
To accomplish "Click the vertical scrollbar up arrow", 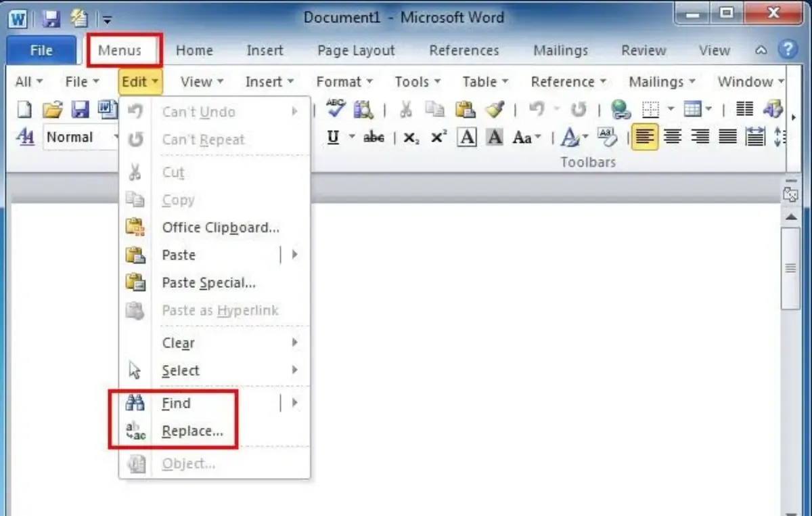I will [790, 217].
